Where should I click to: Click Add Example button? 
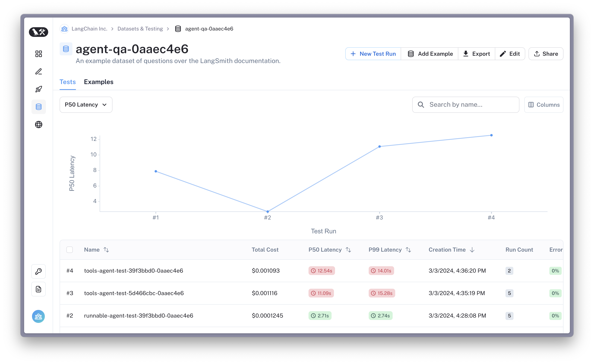pos(430,54)
